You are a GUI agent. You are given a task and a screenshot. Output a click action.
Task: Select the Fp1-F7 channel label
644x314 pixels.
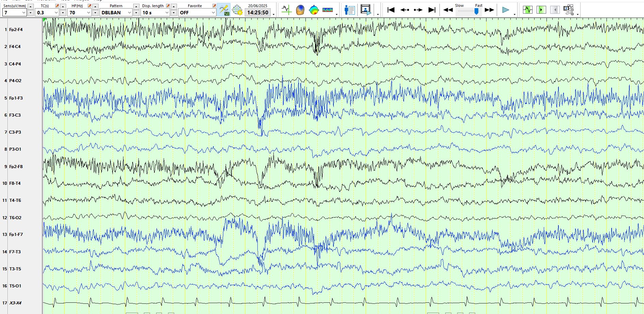click(16, 235)
